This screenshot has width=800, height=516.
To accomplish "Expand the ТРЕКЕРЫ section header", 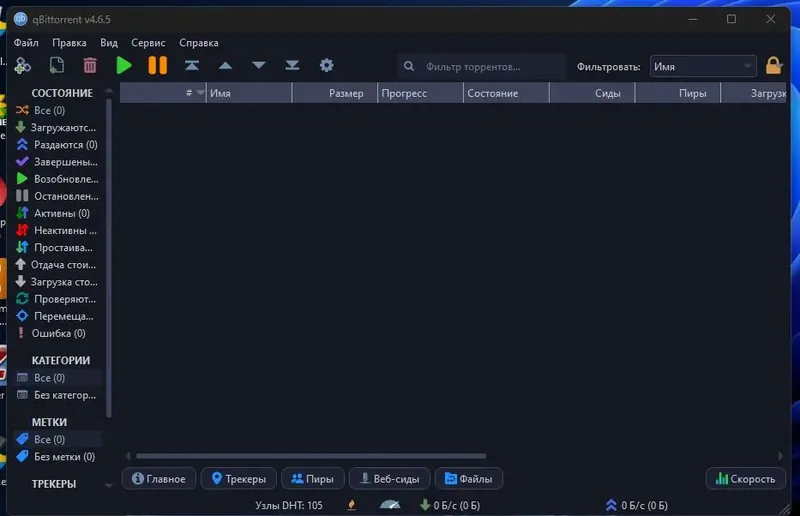I will [x=54, y=484].
